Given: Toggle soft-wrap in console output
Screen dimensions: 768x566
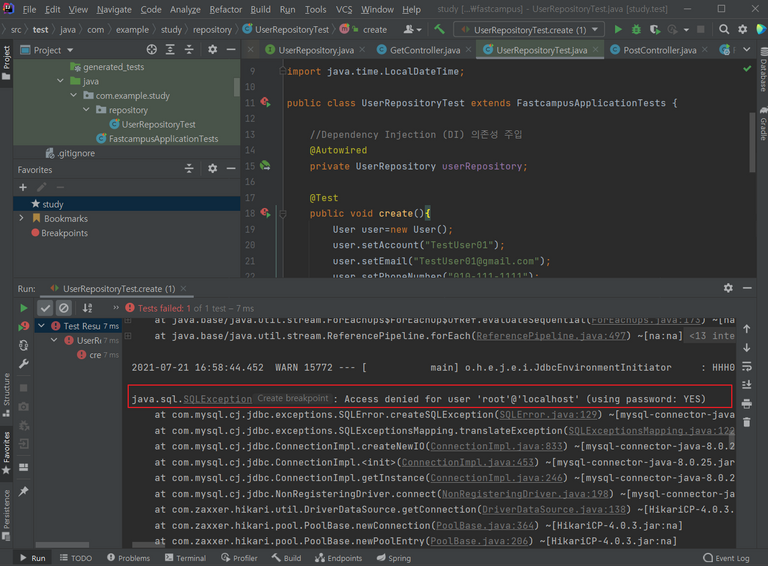Looking at the screenshot, I should click(x=746, y=366).
